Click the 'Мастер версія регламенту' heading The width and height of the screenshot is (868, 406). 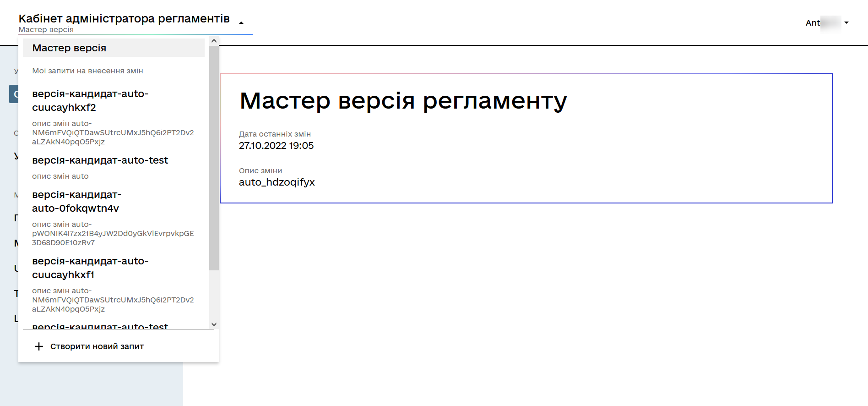tap(403, 101)
